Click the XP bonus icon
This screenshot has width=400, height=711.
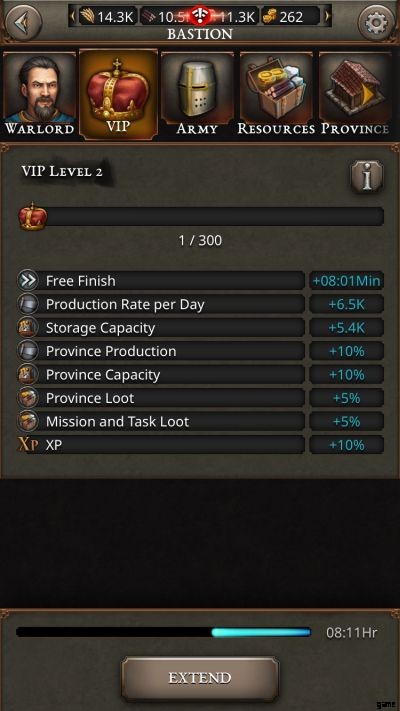click(28, 445)
